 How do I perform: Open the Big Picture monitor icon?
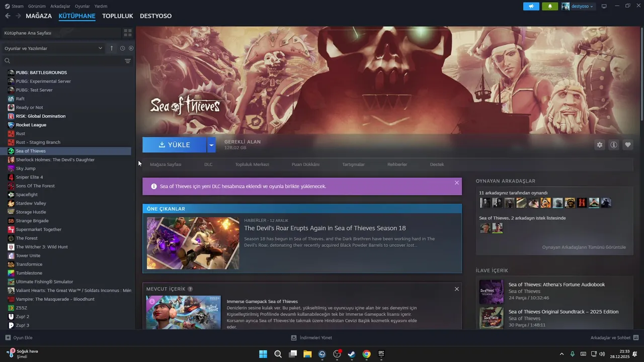point(604,6)
